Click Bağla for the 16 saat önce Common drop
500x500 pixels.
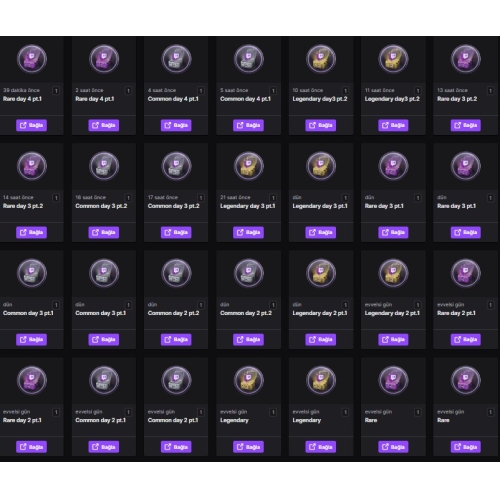click(x=104, y=232)
